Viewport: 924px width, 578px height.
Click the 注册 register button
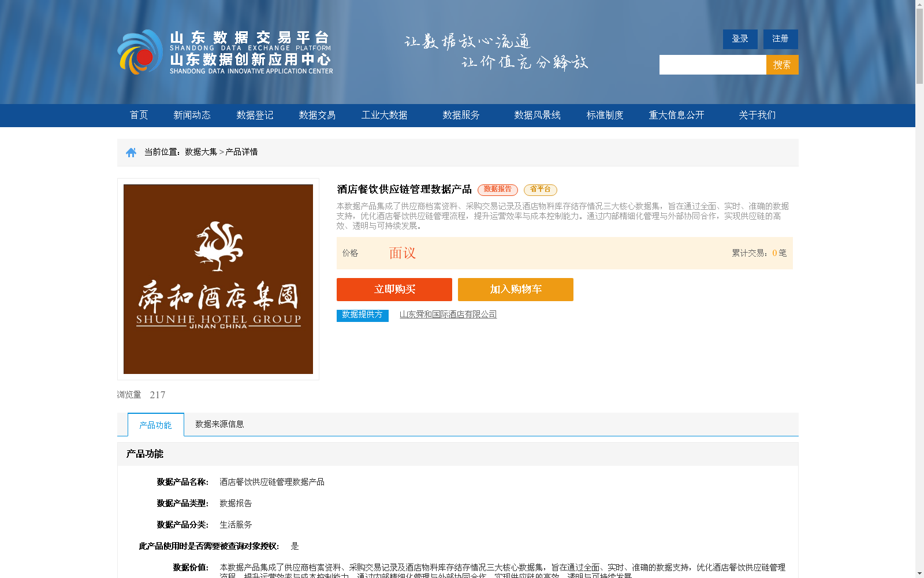(781, 39)
